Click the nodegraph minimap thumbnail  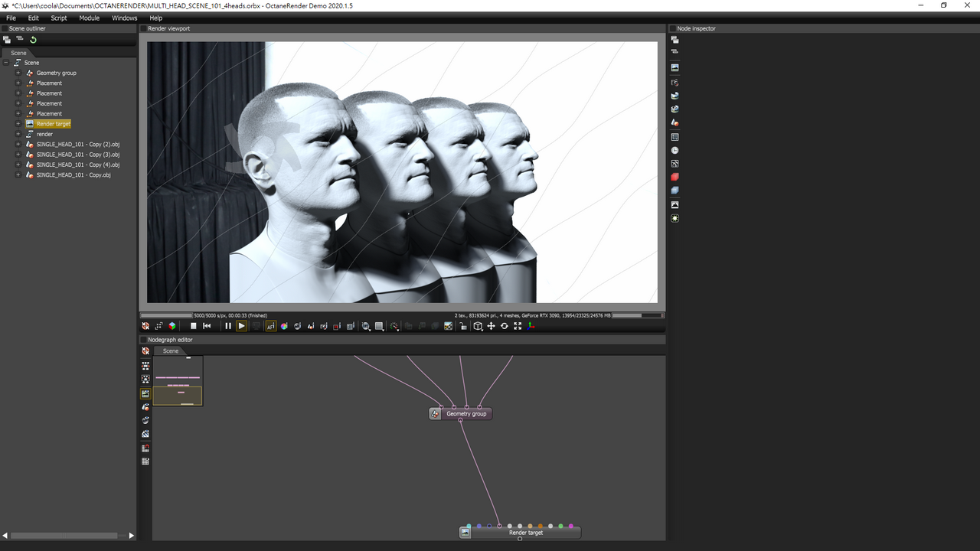pyautogui.click(x=178, y=380)
